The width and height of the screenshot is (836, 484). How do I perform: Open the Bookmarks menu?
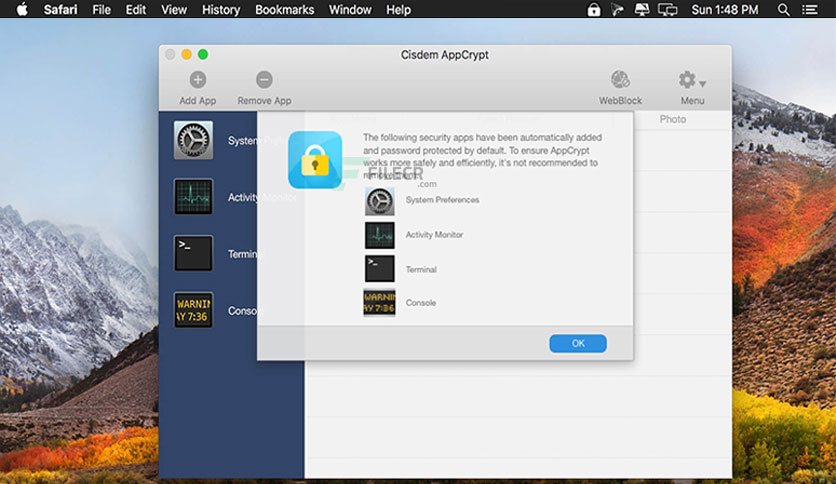pyautogui.click(x=285, y=10)
